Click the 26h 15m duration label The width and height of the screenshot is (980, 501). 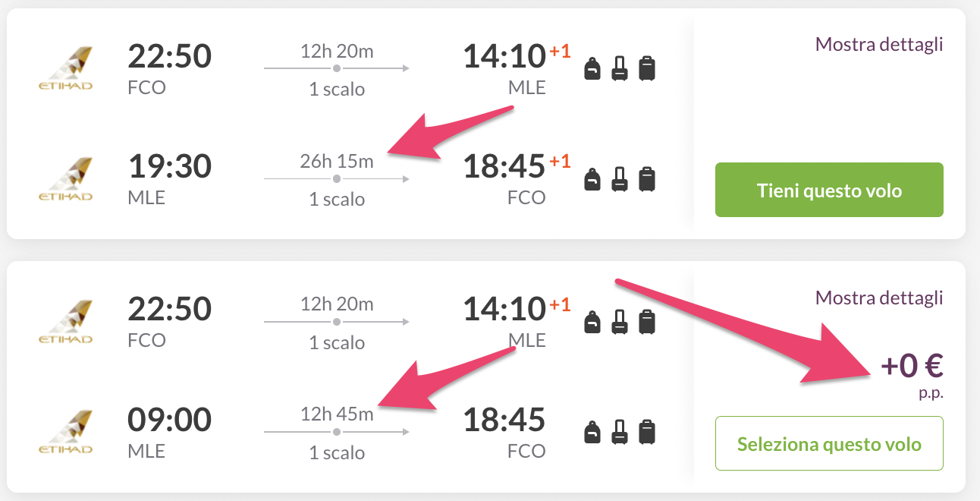tap(337, 162)
